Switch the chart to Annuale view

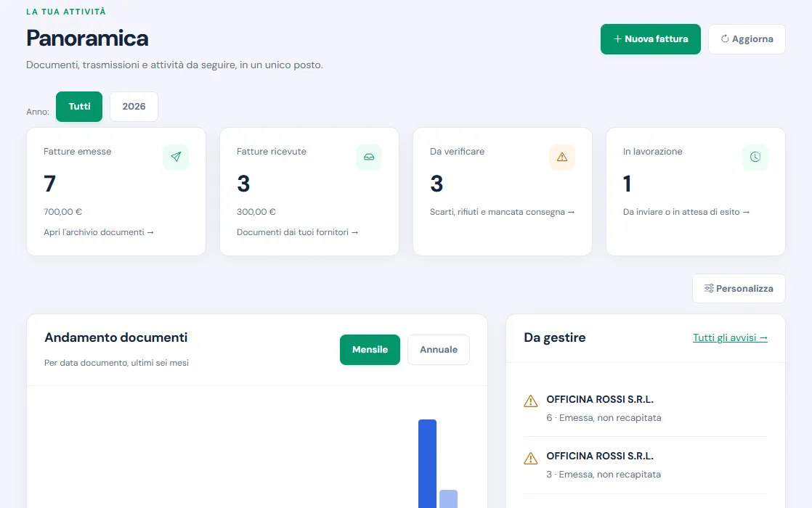[439, 350]
